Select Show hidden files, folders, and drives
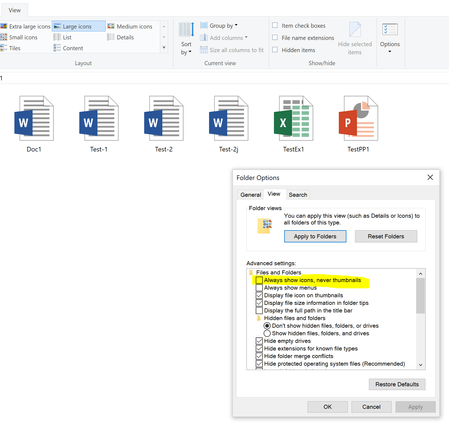 [267, 333]
